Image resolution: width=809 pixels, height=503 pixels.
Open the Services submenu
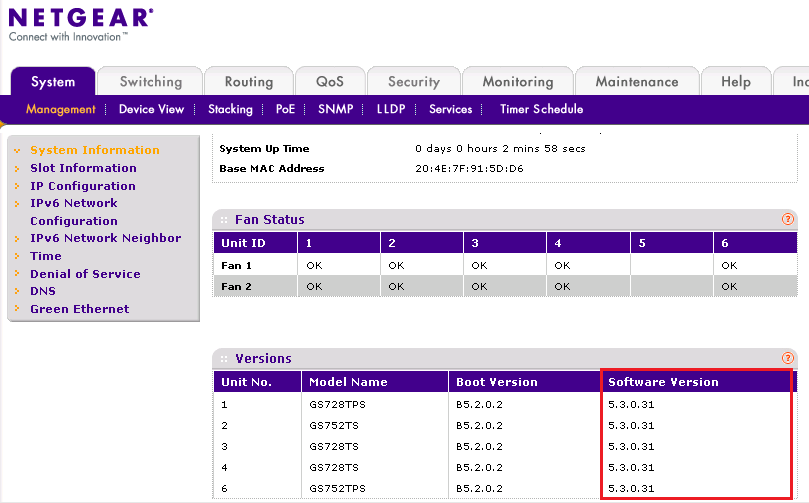[x=450, y=109]
